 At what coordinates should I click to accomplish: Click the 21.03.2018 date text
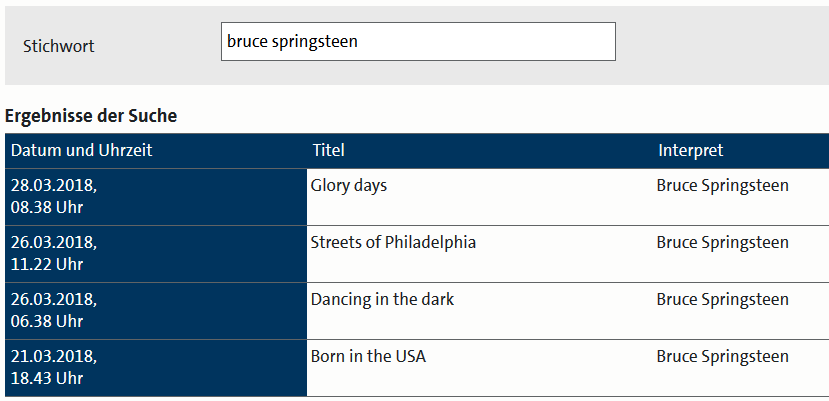(x=53, y=357)
